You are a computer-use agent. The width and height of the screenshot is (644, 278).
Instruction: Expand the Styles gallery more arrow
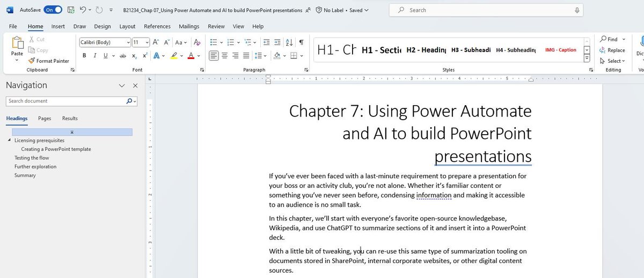[x=587, y=58]
